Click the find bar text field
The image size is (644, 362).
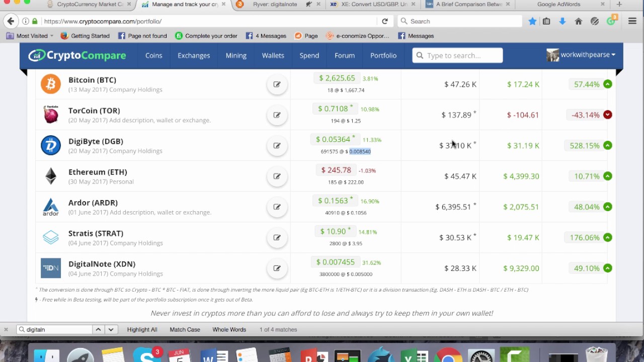point(54,329)
